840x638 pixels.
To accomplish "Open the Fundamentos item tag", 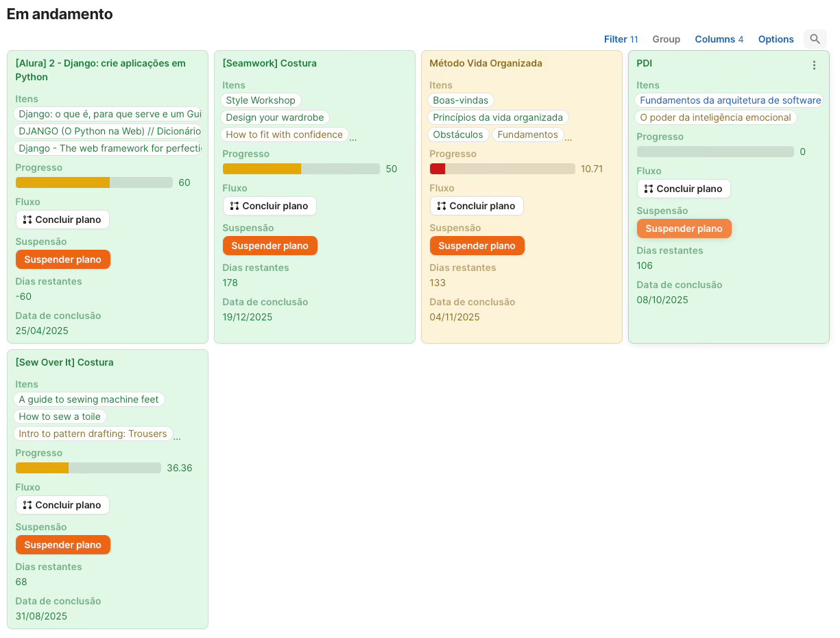I will tap(528, 134).
